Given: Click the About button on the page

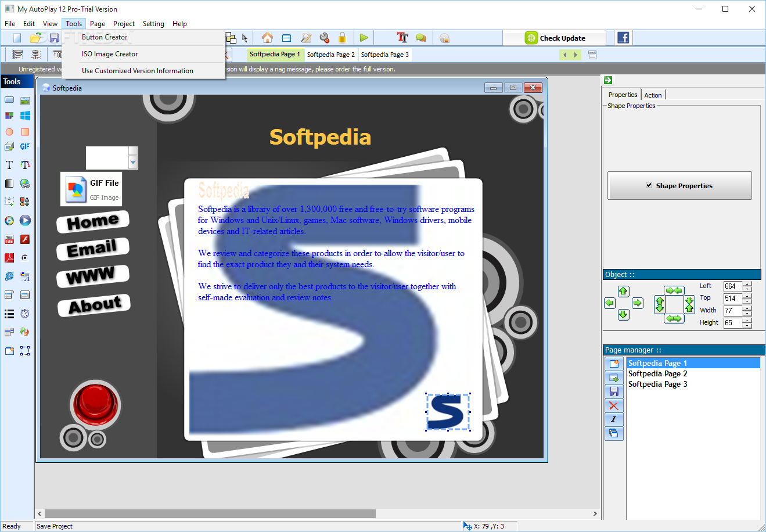Looking at the screenshot, I should [95, 305].
